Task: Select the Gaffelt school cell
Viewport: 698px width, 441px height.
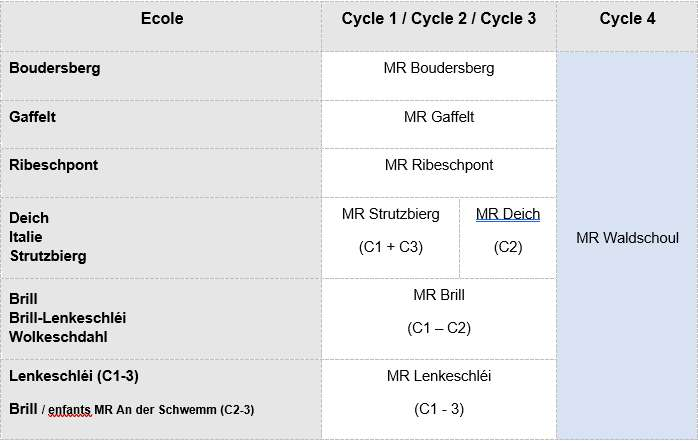Action: pos(33,117)
